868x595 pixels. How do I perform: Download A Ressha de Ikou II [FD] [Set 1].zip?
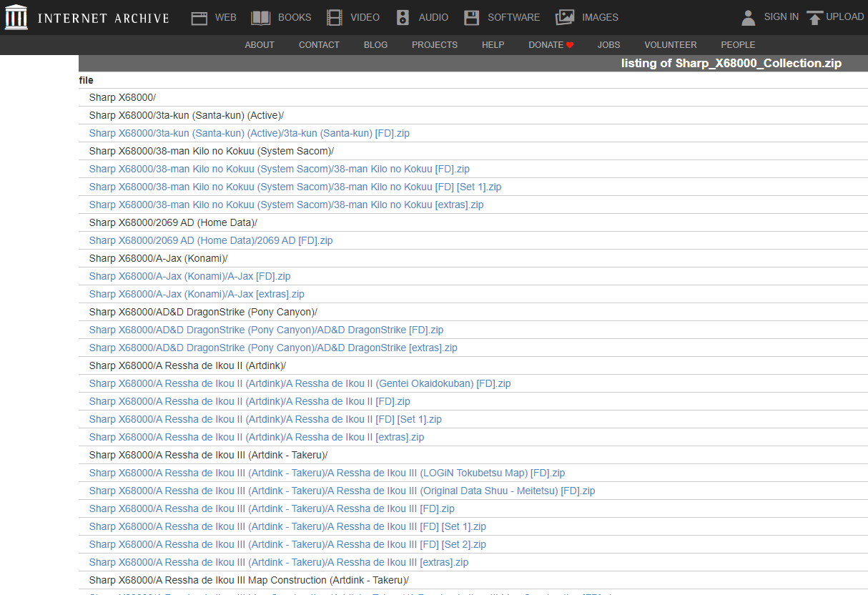point(265,419)
